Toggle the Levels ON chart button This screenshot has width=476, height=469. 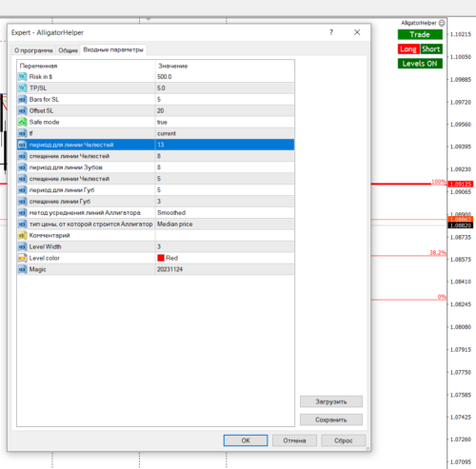click(420, 64)
